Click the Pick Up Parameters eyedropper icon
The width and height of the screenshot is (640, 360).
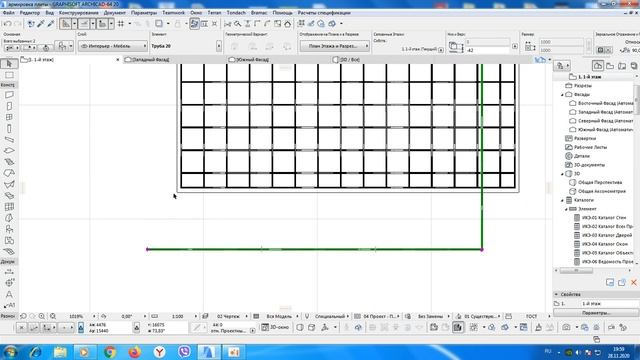(x=41, y=24)
